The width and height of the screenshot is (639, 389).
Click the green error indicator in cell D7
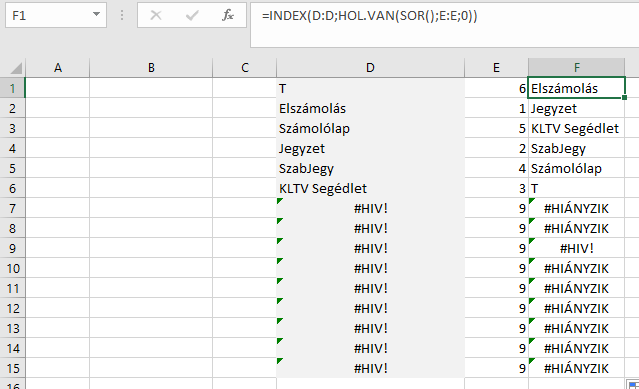point(280,201)
